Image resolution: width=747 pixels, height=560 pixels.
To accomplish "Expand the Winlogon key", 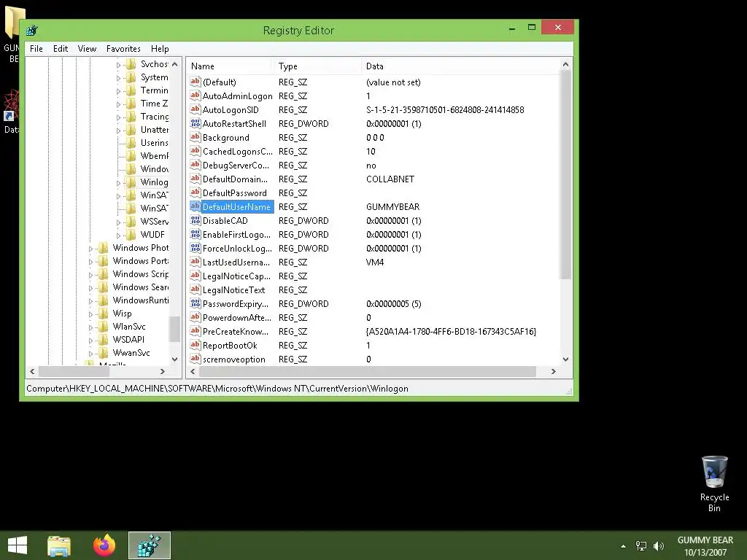I will (x=119, y=183).
